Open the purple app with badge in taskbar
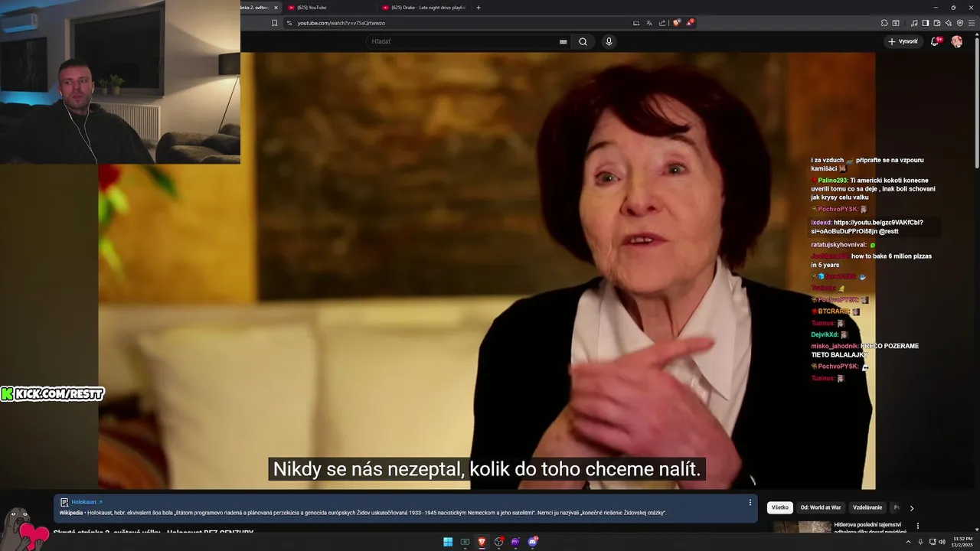 [x=533, y=542]
